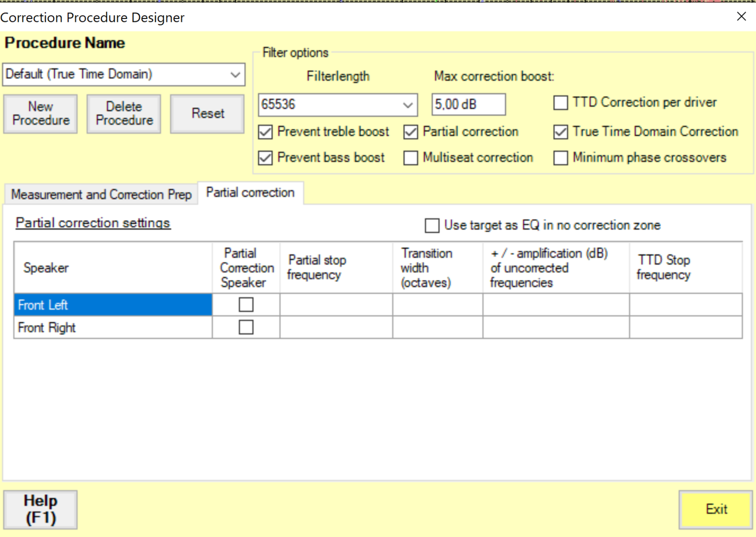756x537 pixels.
Task: Enable Use target as EQ option
Action: tap(432, 226)
